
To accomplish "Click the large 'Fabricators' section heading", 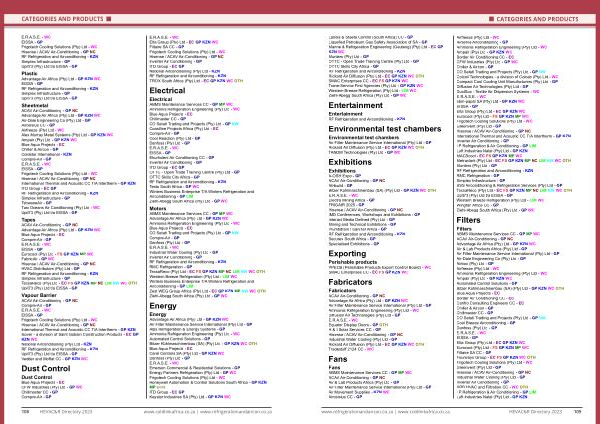I will point(351,282).
